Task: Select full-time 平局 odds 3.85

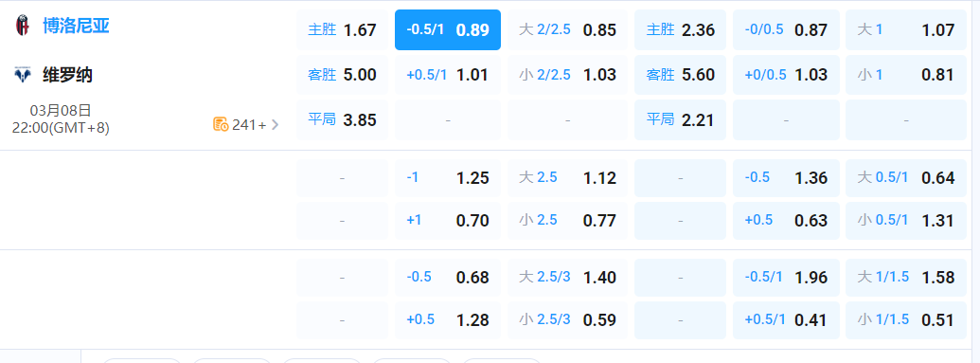Action: (342, 119)
